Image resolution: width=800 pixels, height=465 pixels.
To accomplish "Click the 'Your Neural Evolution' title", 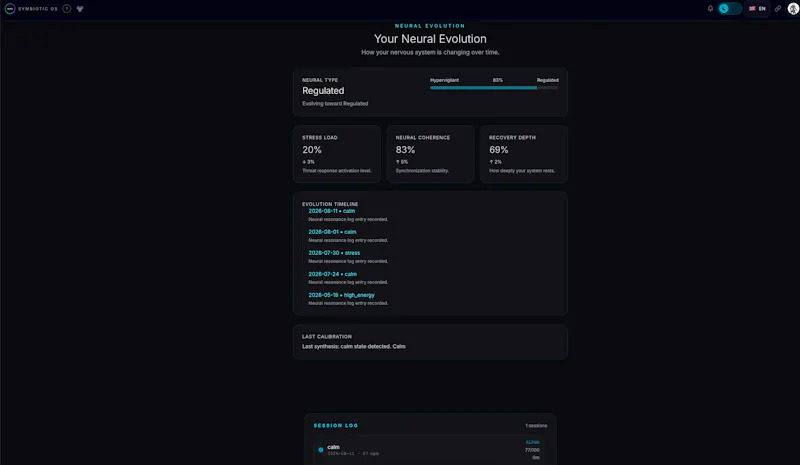I will pos(430,39).
